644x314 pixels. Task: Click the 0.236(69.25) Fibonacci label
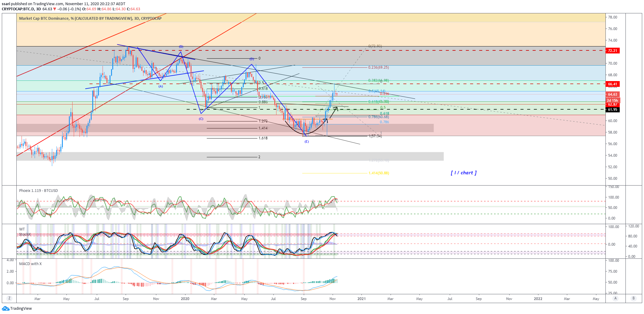pos(378,67)
